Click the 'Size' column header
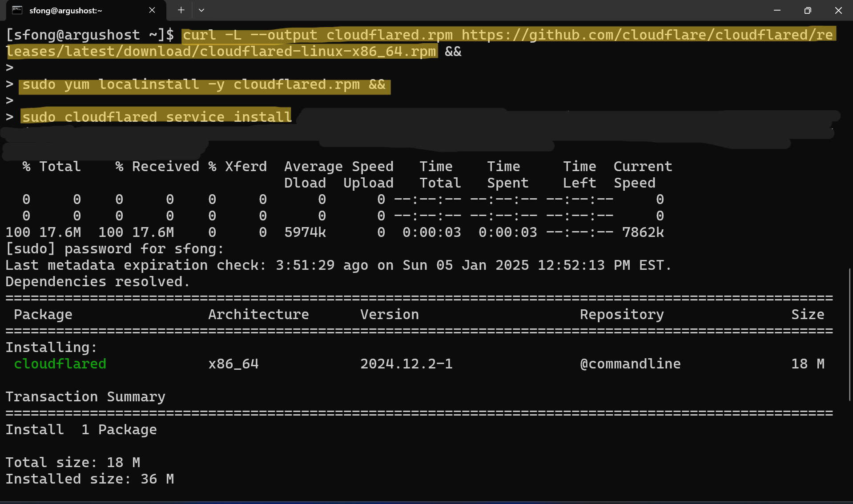 click(x=808, y=315)
